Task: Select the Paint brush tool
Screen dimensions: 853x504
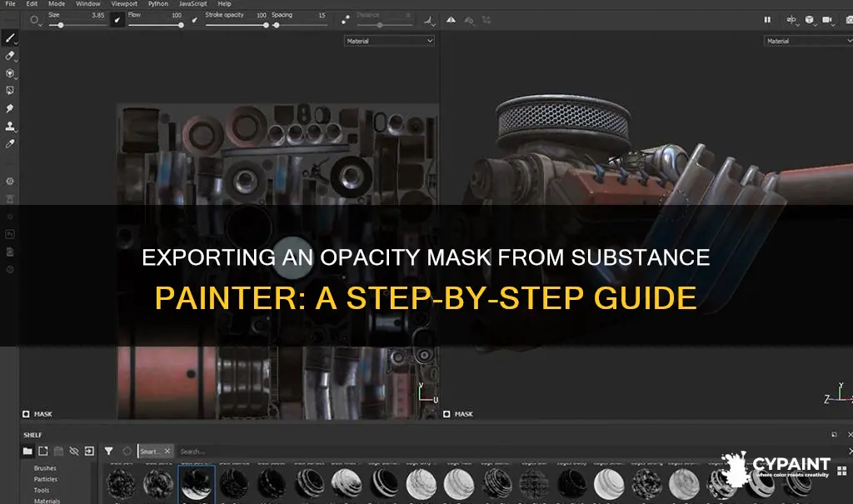Action: pos(10,38)
